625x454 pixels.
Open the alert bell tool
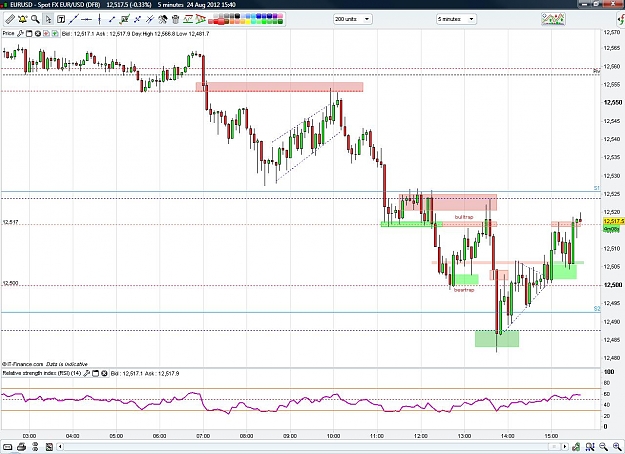point(22,19)
